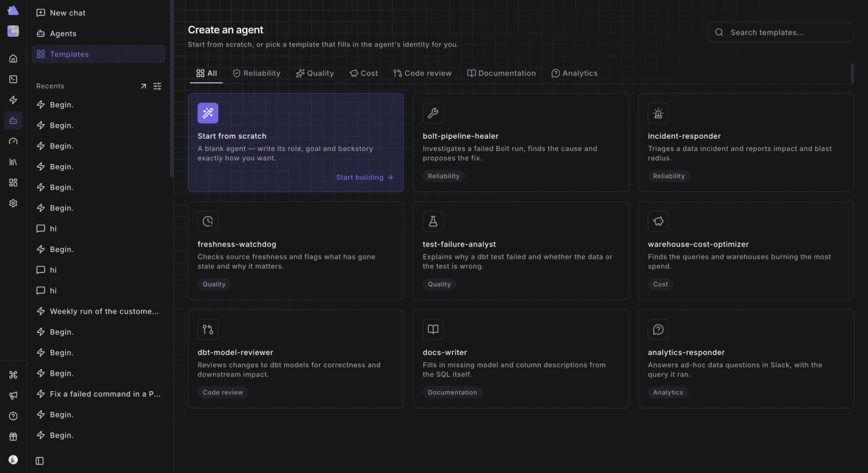This screenshot has width=868, height=473.
Task: Start a New chat
Action: pos(98,13)
